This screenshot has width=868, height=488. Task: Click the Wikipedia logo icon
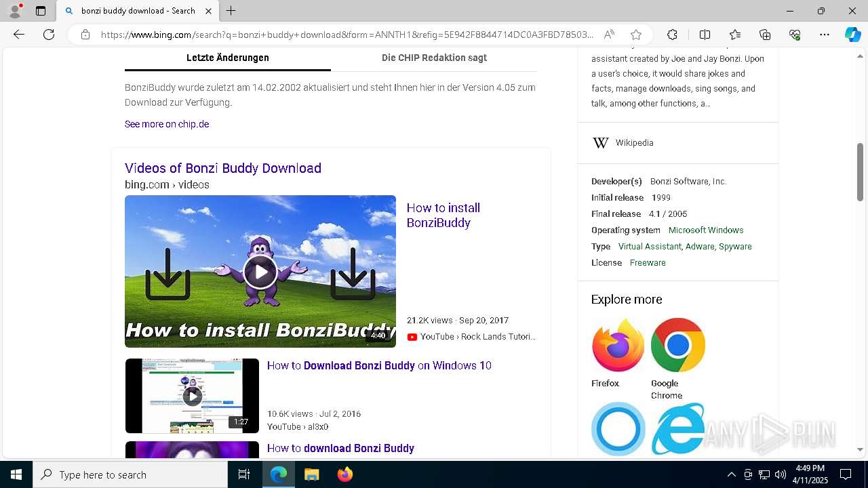click(601, 143)
